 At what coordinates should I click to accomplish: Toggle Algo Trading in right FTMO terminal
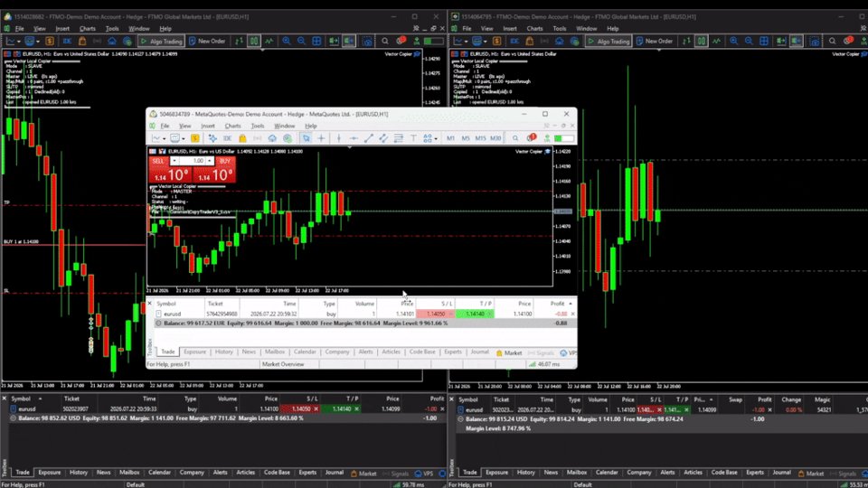click(x=609, y=41)
